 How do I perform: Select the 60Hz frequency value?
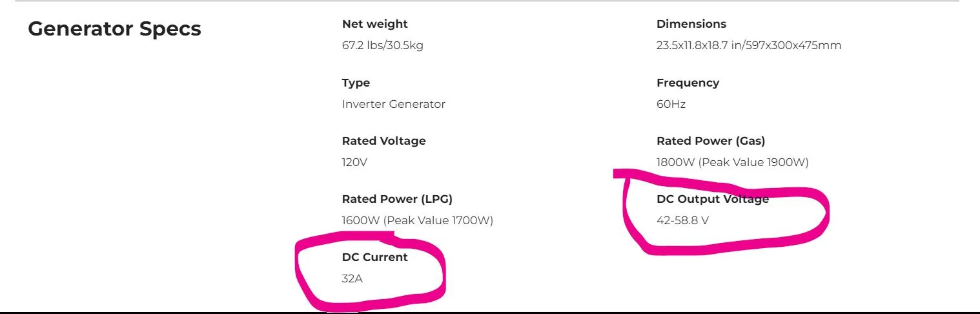671,104
